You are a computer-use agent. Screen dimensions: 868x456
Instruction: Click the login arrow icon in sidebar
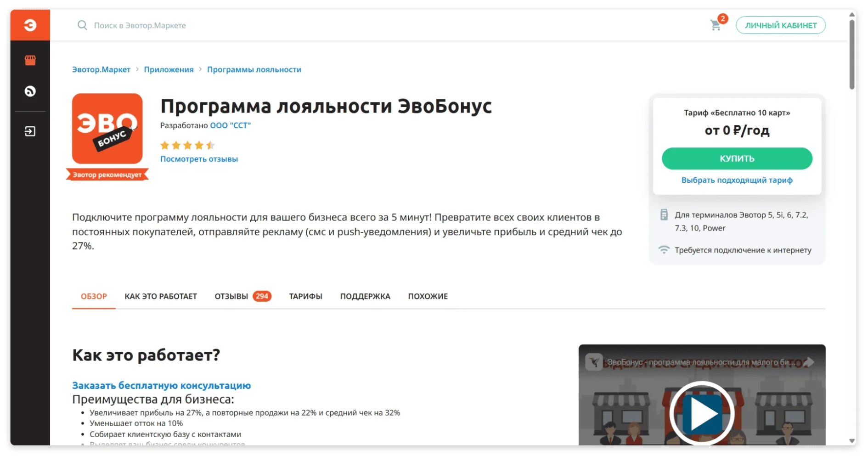coord(30,131)
